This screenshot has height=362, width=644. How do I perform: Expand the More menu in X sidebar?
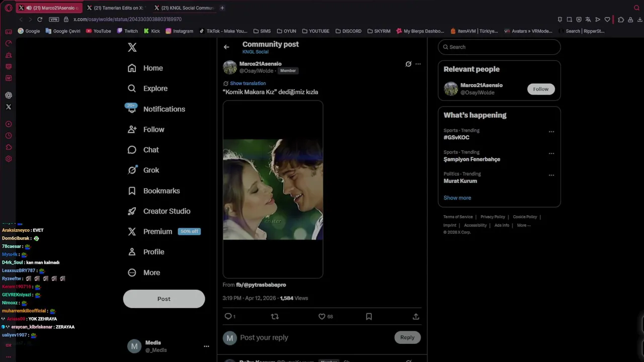click(144, 273)
